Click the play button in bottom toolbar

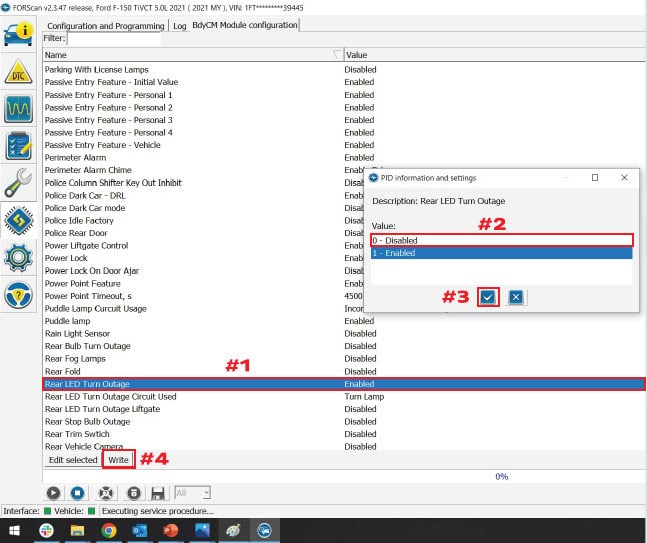tap(53, 493)
